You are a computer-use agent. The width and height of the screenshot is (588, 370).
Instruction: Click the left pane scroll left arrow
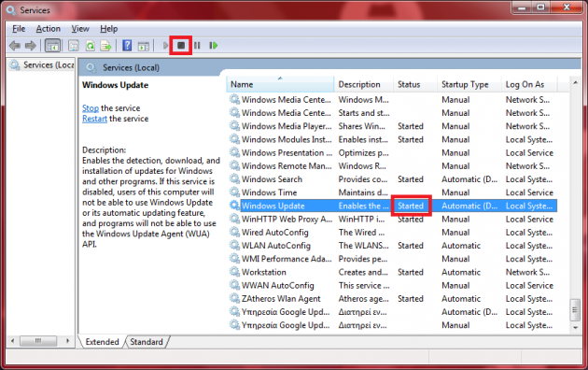click(13, 341)
